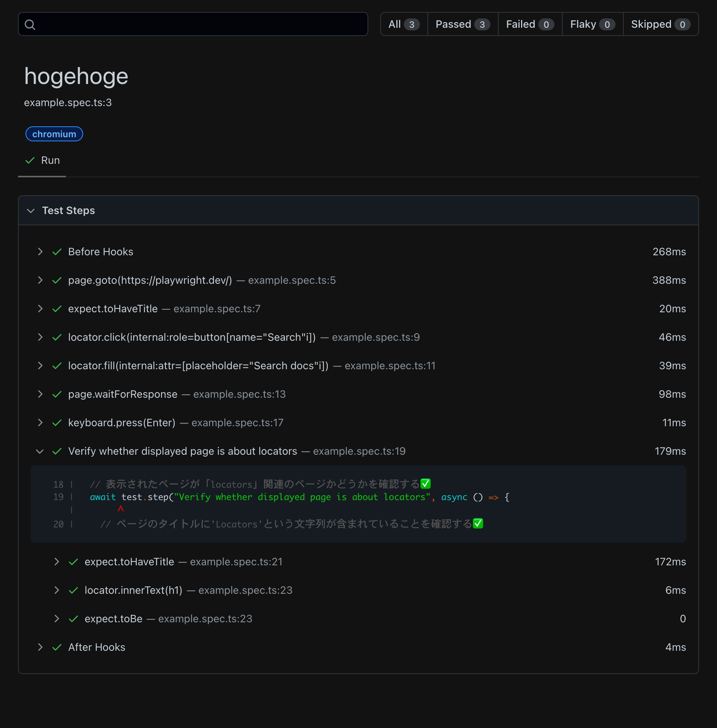Open the Skipped results tab
717x728 pixels.
point(660,24)
